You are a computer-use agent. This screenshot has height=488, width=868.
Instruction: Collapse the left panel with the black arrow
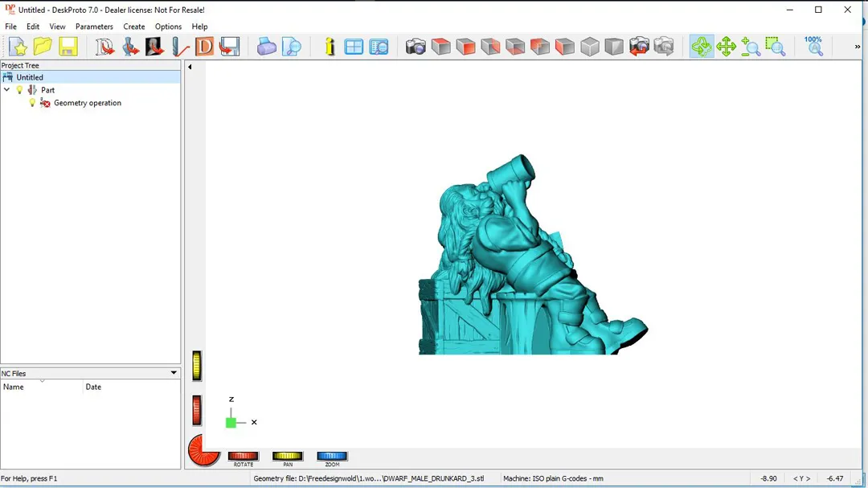(190, 67)
